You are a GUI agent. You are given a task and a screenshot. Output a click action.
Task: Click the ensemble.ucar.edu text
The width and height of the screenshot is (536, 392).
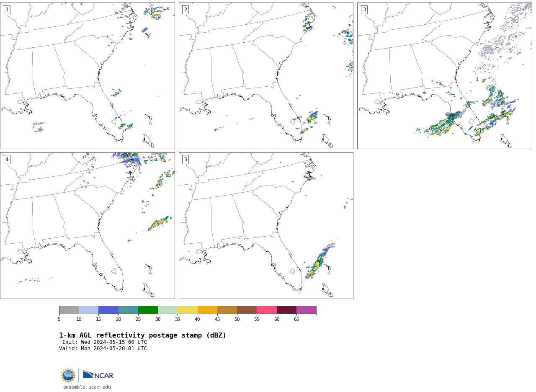(x=87, y=387)
